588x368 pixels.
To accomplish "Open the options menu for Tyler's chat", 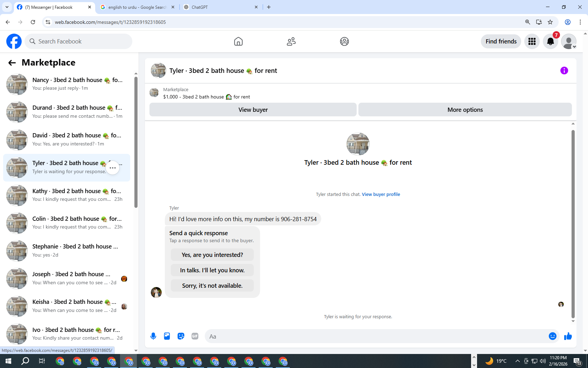I will tap(112, 168).
